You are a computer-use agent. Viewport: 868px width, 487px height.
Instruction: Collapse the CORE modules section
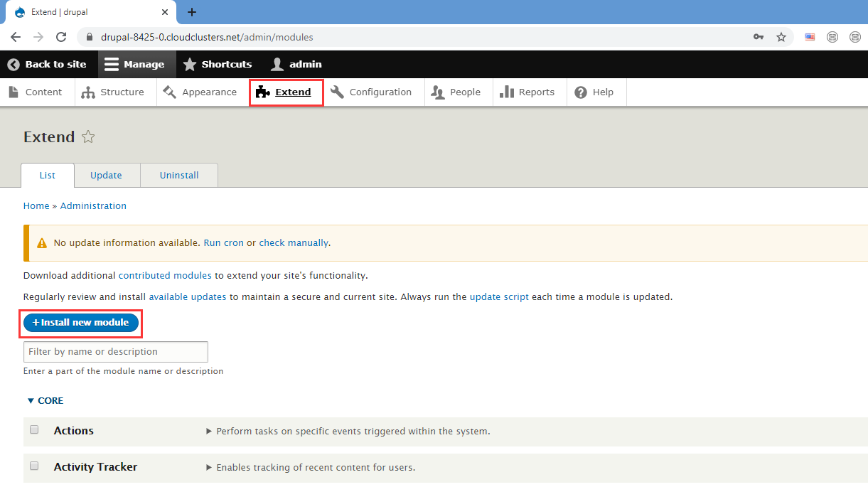click(45, 401)
